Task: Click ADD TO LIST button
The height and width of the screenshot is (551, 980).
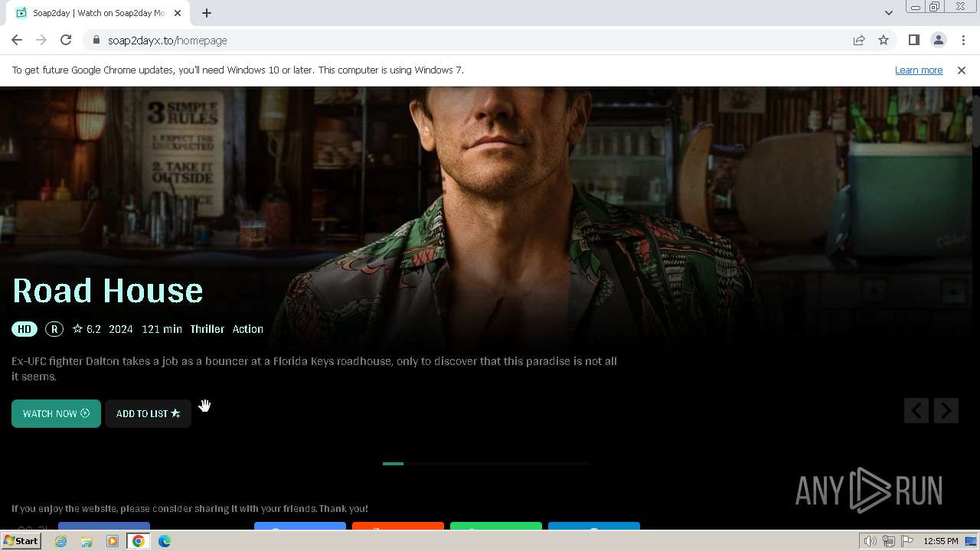Action: tap(148, 413)
